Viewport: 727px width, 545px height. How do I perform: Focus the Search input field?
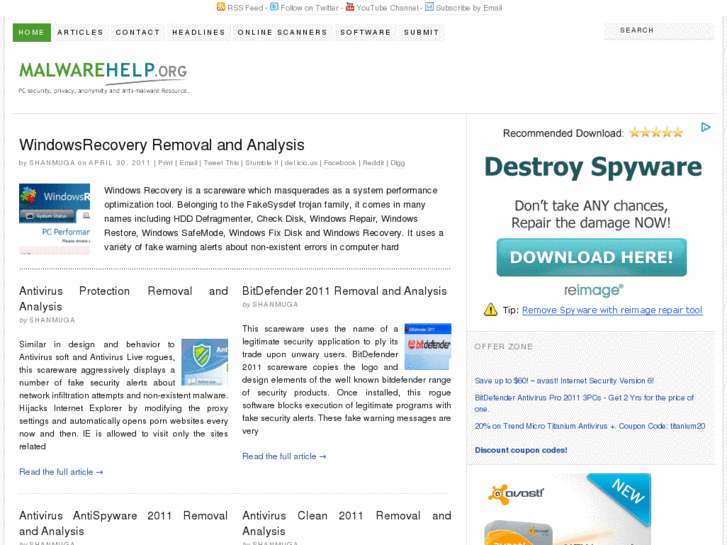[x=659, y=31]
